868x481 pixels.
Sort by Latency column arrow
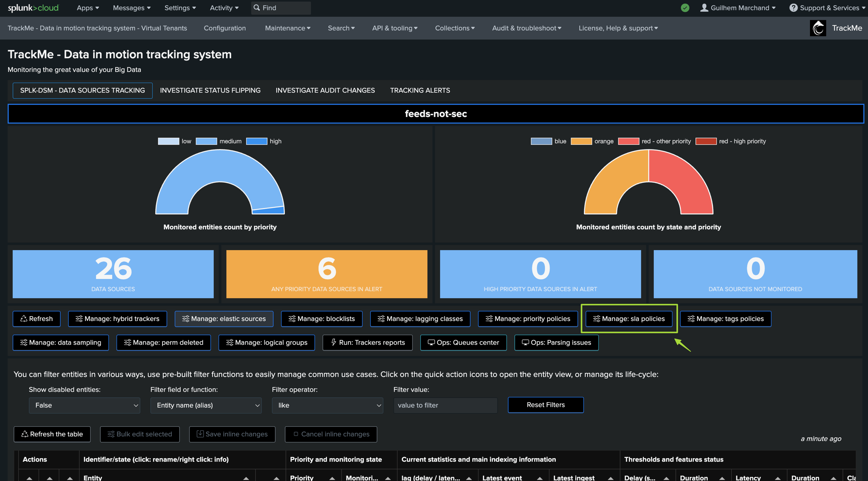(777, 478)
